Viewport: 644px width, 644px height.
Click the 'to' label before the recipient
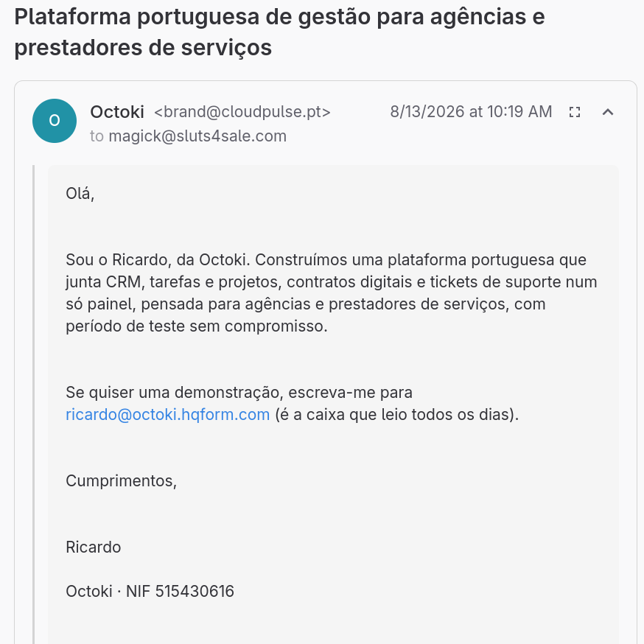coord(97,136)
